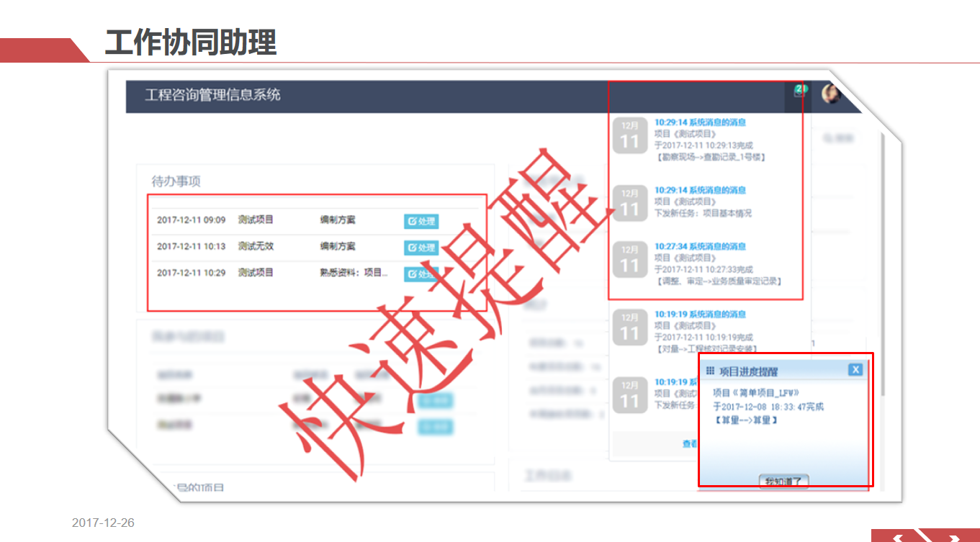Click 下发新任务：项目基本情况 text
Image resolution: width=980 pixels, height=542 pixels.
[x=703, y=213]
